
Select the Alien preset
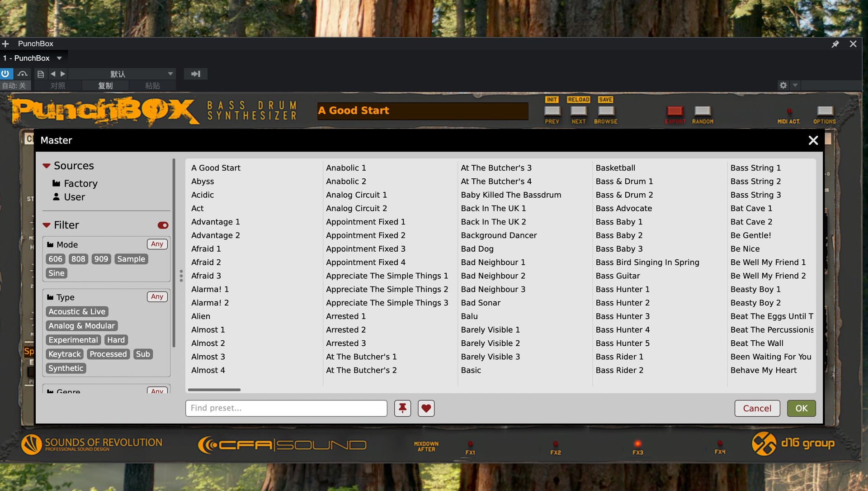(201, 316)
